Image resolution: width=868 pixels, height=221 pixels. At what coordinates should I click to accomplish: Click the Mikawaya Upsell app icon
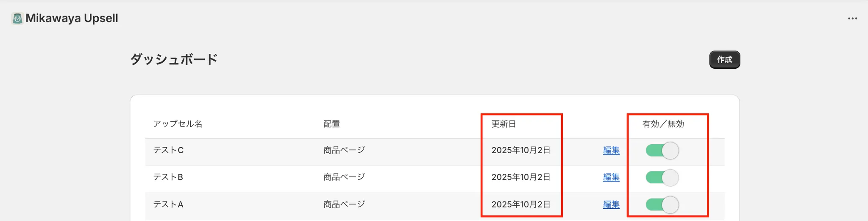pos(17,19)
